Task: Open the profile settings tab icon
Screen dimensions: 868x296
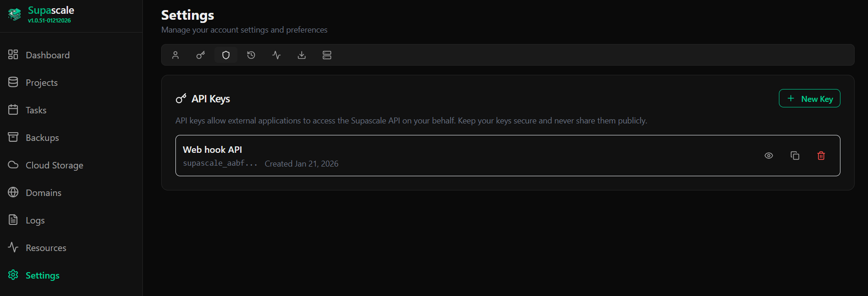Action: [175, 55]
